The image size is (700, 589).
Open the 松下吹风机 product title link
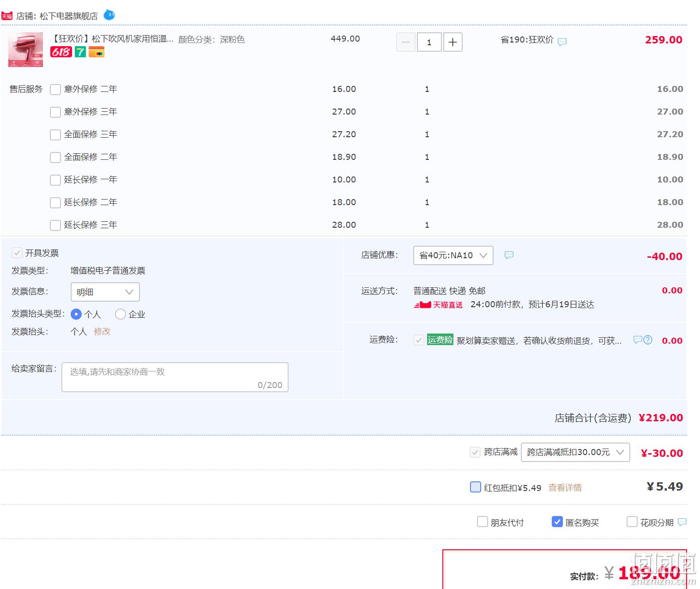[112, 39]
